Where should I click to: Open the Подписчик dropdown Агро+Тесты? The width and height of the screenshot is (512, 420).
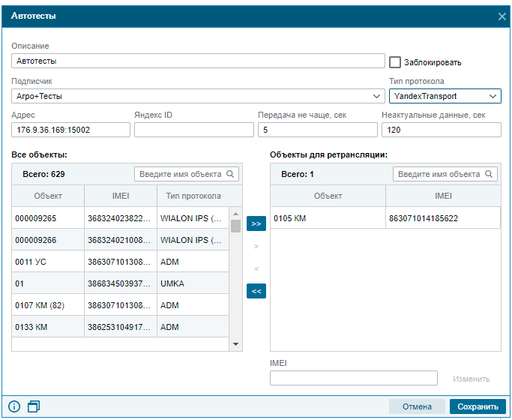(198, 96)
